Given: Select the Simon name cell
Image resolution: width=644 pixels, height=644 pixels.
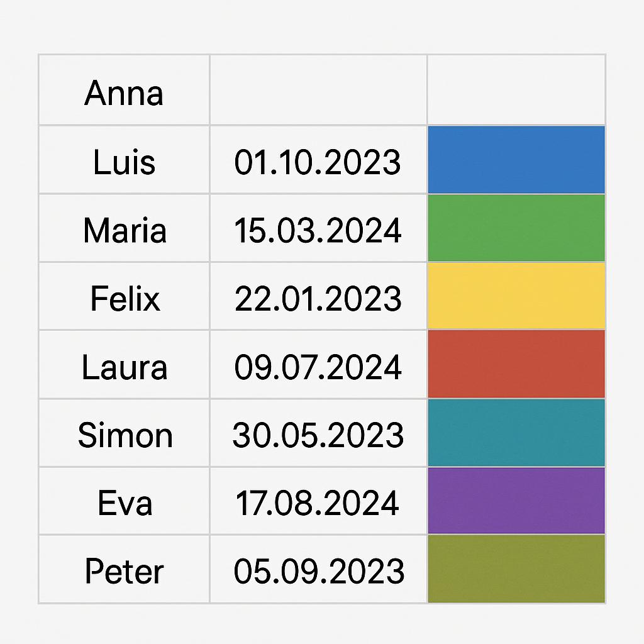Looking at the screenshot, I should tap(124, 435).
